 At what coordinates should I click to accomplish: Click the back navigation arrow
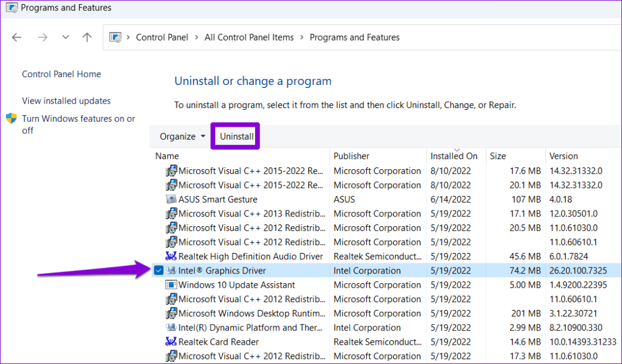pos(16,37)
